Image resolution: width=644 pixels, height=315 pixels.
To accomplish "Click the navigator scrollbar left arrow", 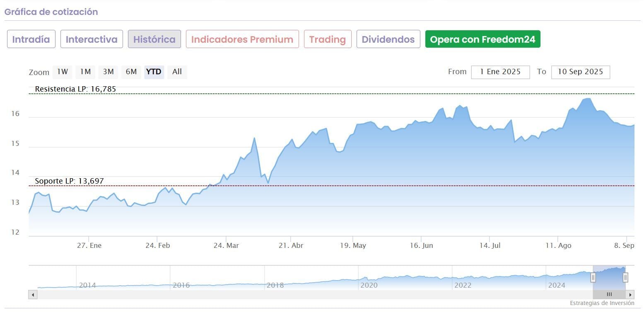I will tap(33, 295).
